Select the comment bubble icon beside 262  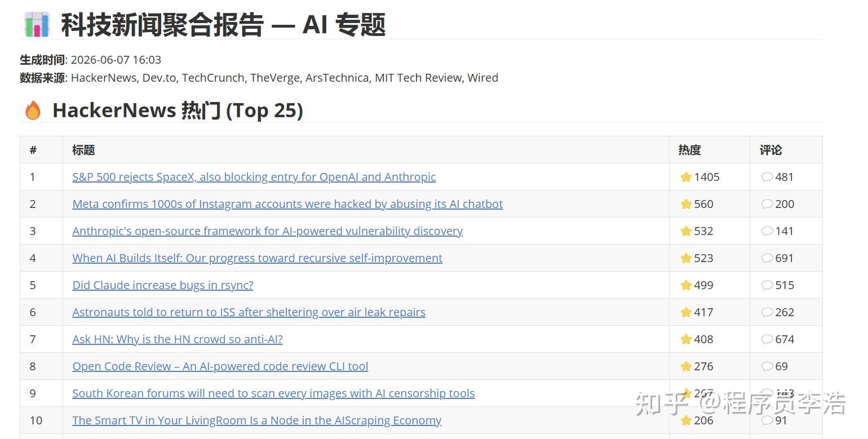[x=767, y=312]
